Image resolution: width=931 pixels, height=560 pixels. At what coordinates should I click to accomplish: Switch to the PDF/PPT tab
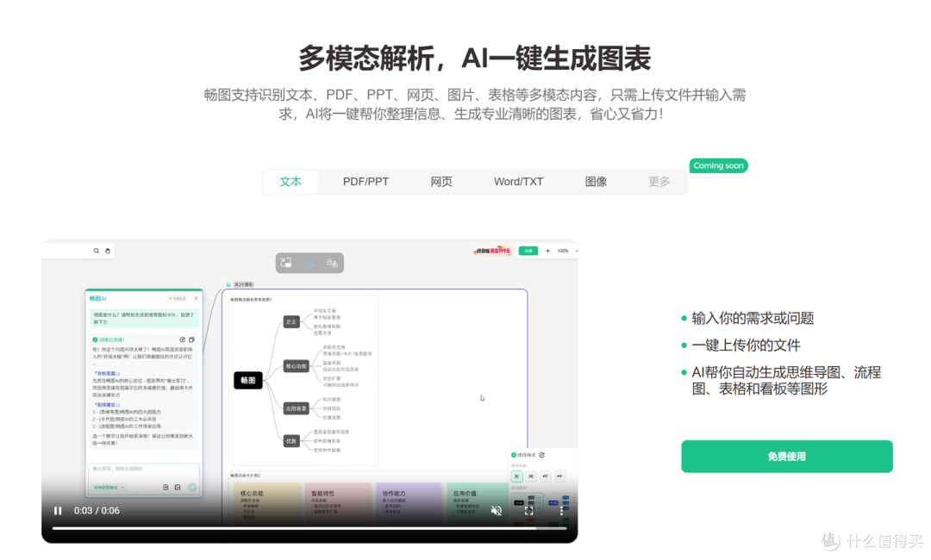coord(366,182)
